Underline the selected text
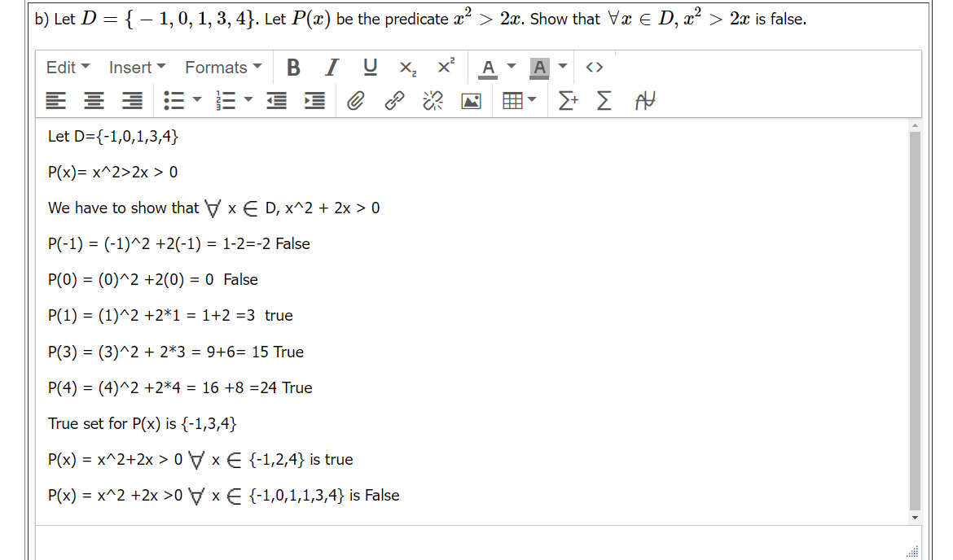The width and height of the screenshot is (953, 560). coord(369,68)
